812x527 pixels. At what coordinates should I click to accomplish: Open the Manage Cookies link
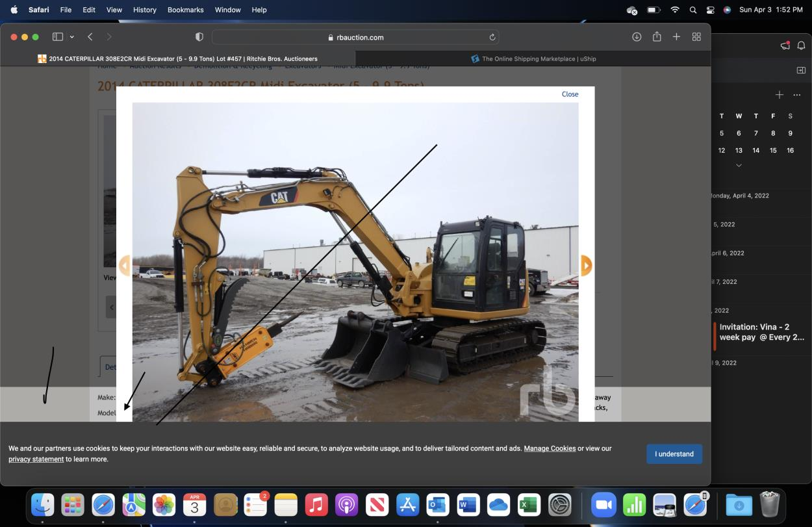pos(550,448)
